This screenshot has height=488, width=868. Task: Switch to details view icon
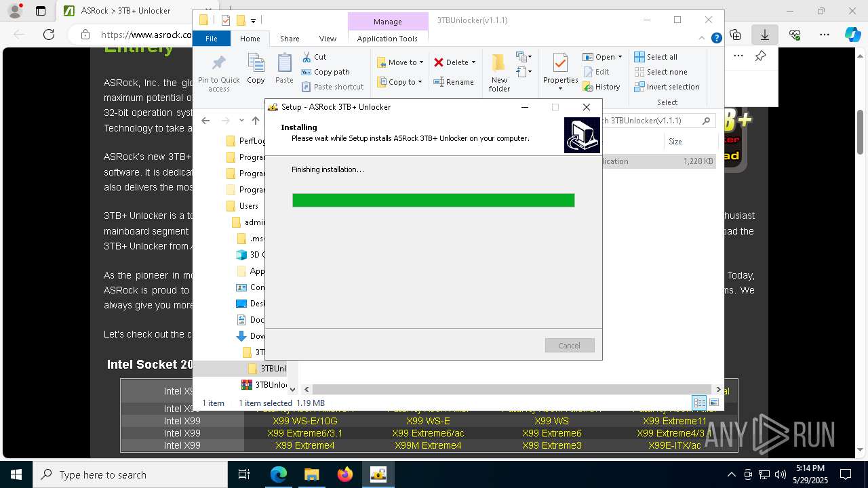699,403
